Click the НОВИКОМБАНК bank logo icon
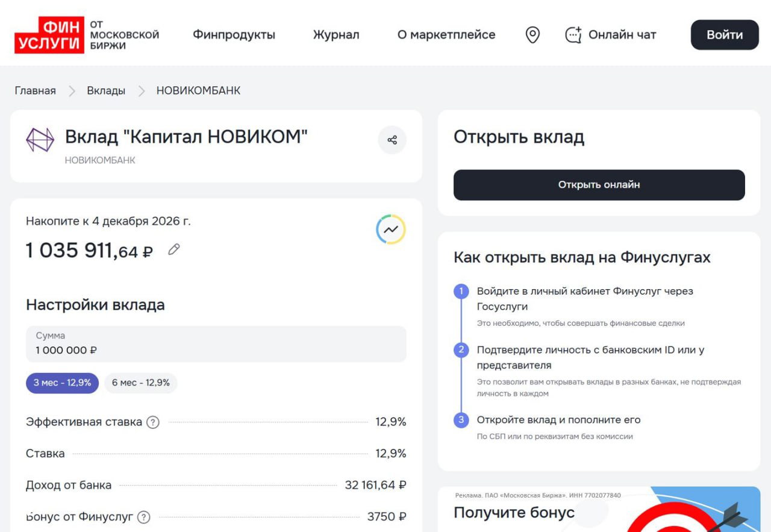This screenshot has width=771, height=532. [x=40, y=140]
